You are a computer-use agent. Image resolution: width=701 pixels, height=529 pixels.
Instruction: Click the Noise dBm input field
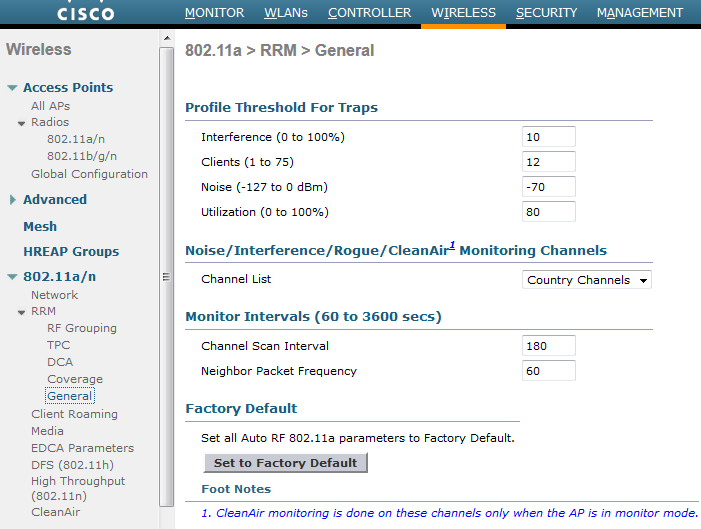pyautogui.click(x=548, y=187)
